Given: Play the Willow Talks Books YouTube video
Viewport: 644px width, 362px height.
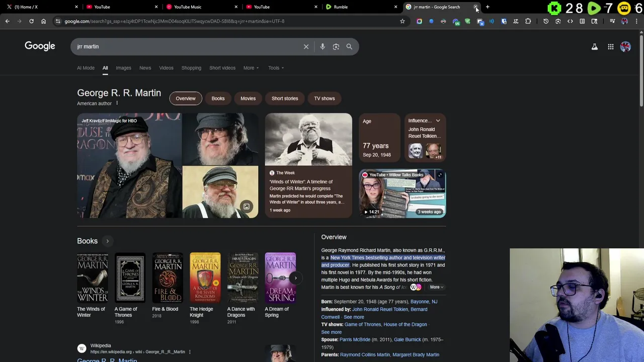Looking at the screenshot, I should (403, 194).
